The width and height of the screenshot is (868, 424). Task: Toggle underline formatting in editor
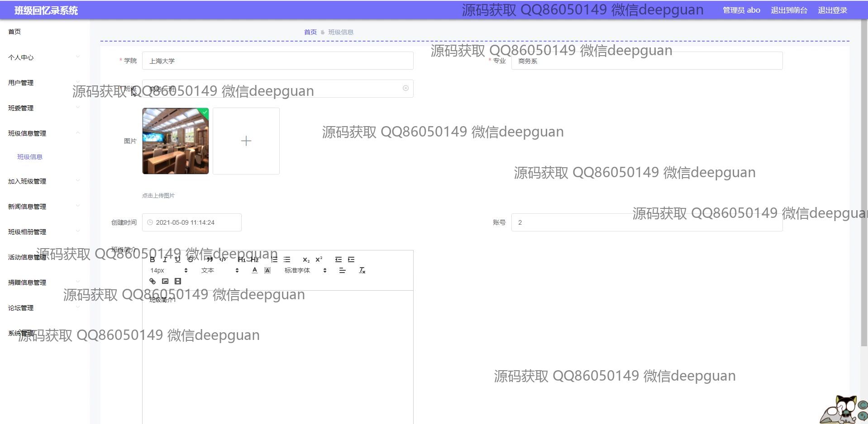tap(177, 259)
